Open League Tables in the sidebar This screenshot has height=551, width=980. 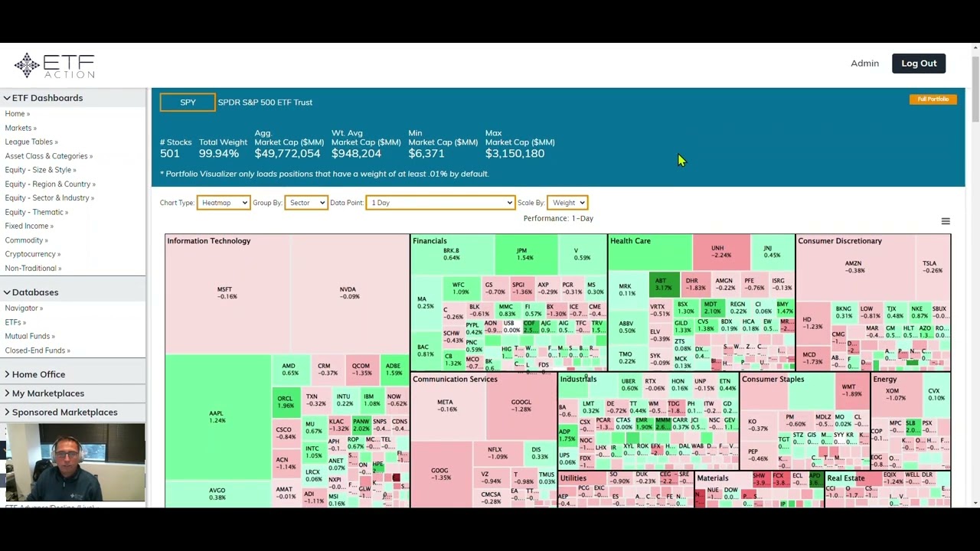tap(31, 142)
